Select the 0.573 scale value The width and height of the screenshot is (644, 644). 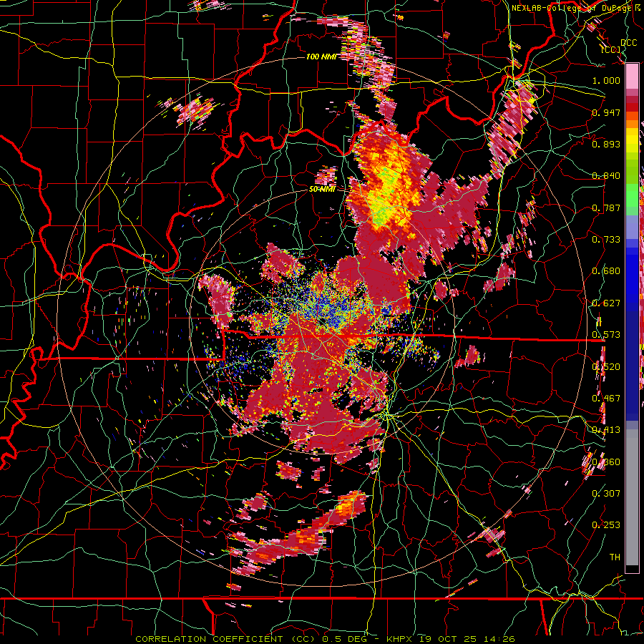coord(606,335)
